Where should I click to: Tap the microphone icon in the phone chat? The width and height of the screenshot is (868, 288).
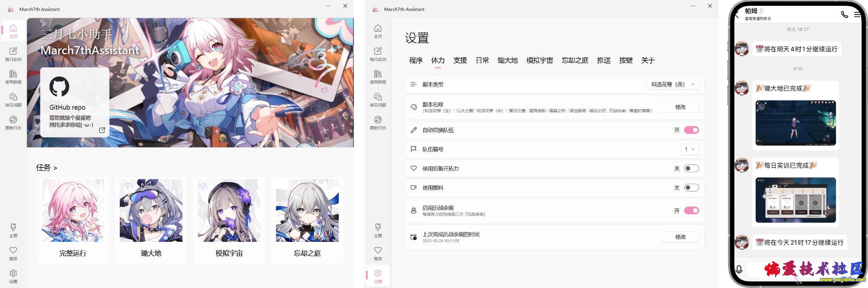pyautogui.click(x=739, y=269)
